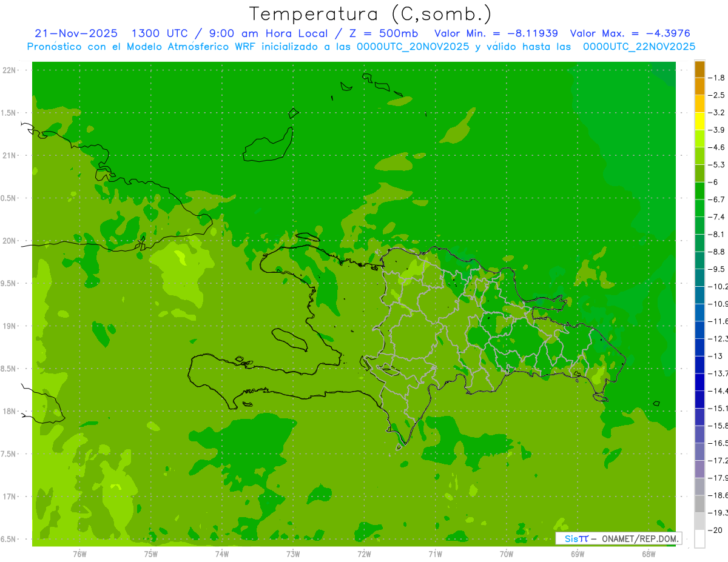Click the "19N" latitude label

pos(10,326)
